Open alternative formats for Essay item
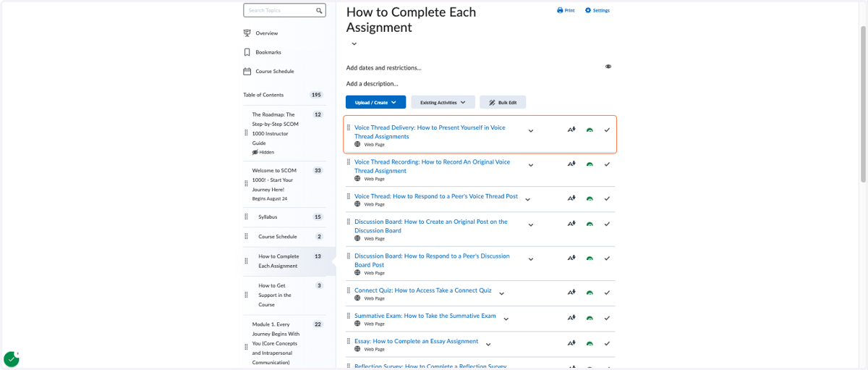The image size is (868, 370). tap(571, 343)
